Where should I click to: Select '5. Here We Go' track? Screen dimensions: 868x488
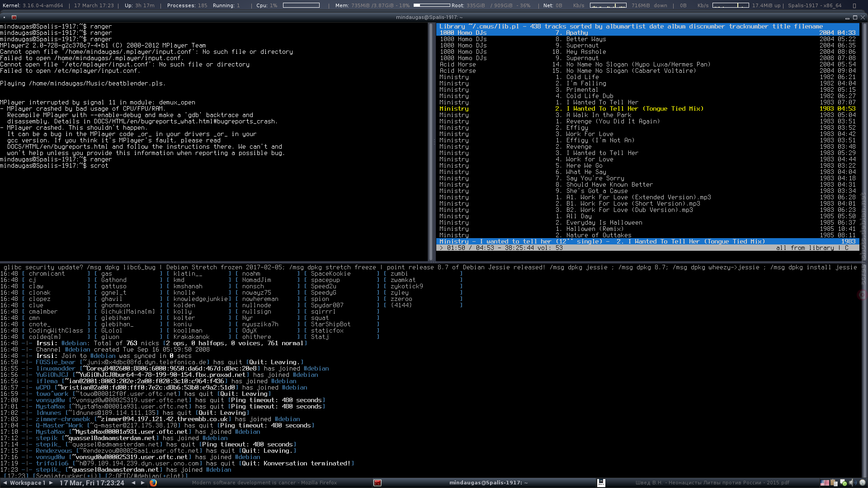coord(647,166)
